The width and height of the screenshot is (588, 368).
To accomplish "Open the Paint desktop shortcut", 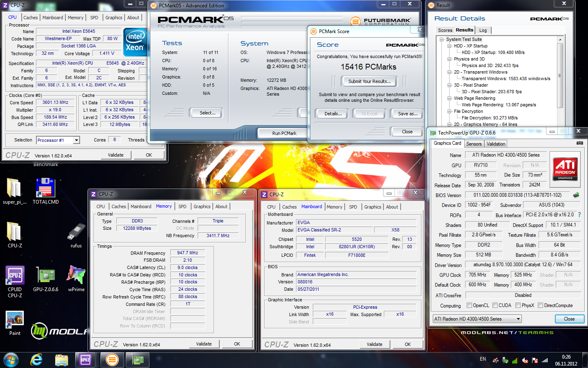I will pyautogui.click(x=15, y=323).
